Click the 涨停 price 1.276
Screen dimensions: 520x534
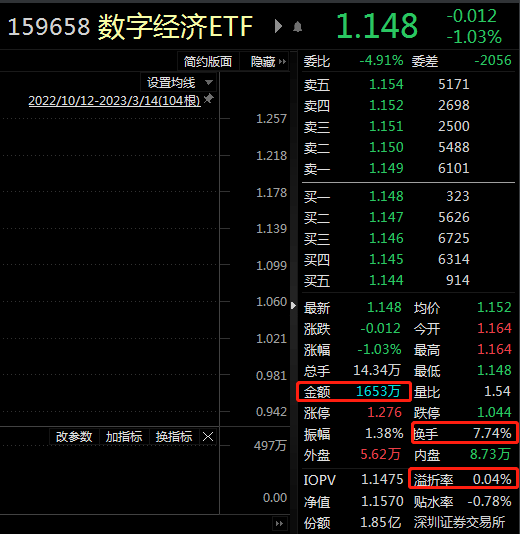point(384,412)
